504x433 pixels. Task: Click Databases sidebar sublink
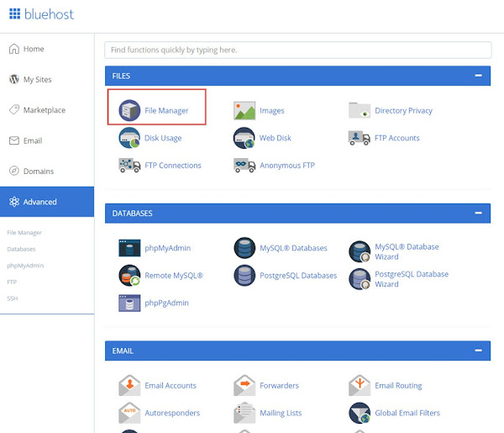pos(21,249)
